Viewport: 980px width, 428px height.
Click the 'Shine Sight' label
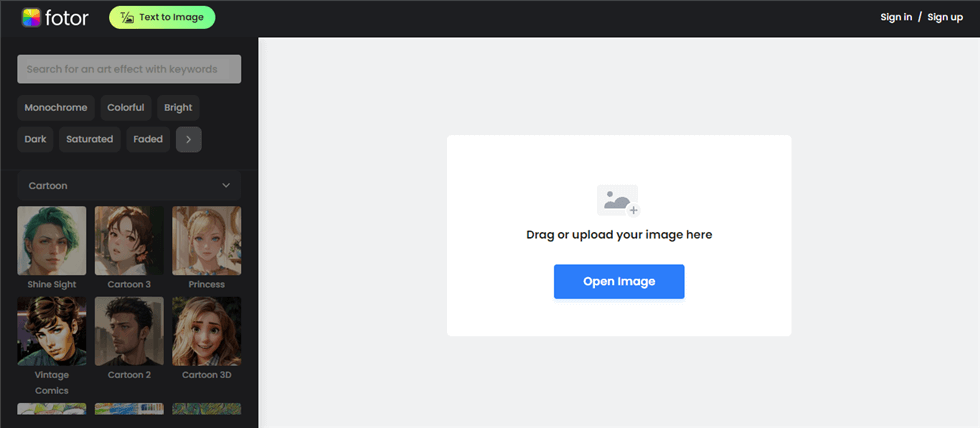[x=52, y=284]
